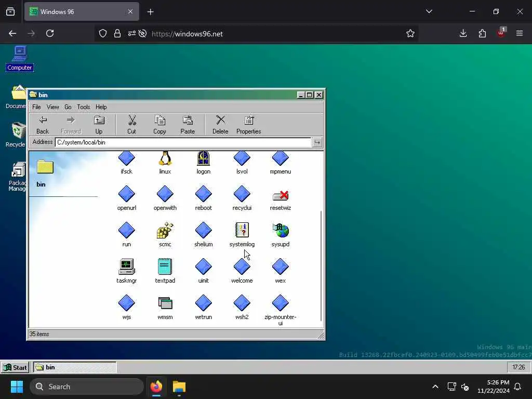Select the Computer desktop icon
532x399 pixels.
[20, 58]
